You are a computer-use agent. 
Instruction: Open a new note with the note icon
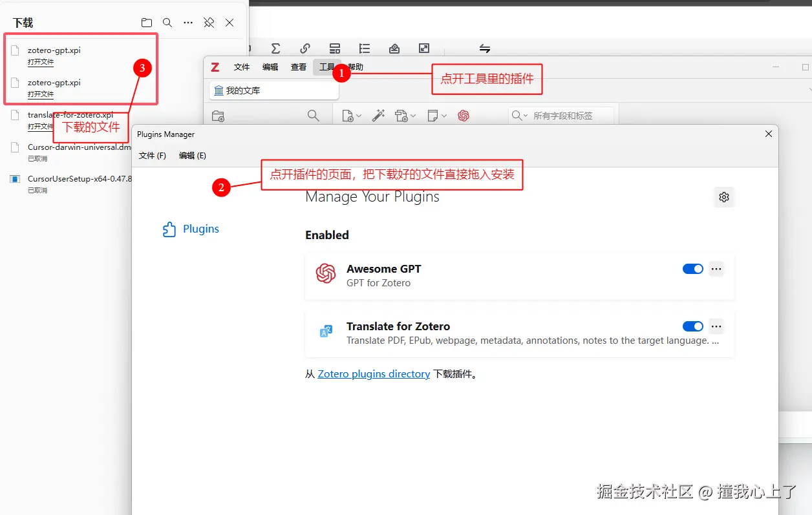point(434,115)
